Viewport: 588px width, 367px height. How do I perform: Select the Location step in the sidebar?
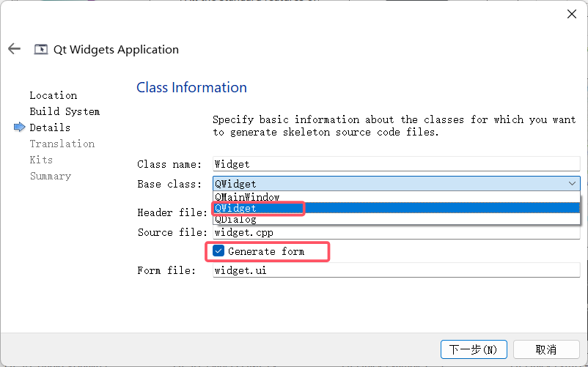click(x=54, y=95)
